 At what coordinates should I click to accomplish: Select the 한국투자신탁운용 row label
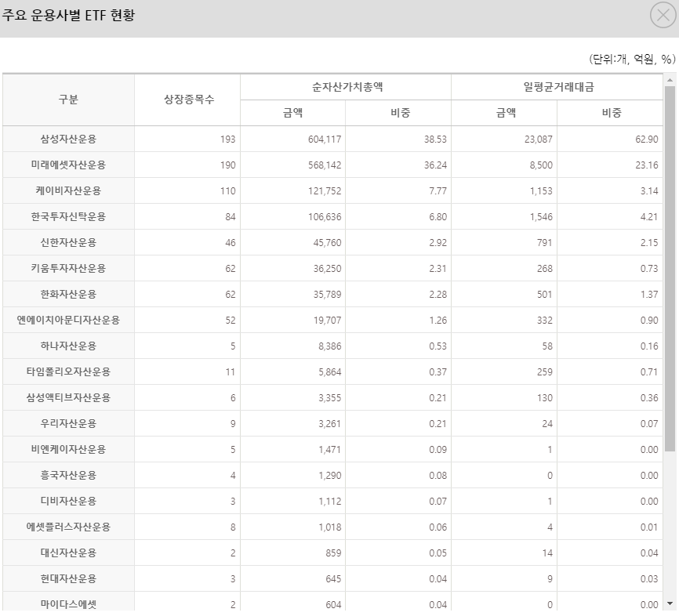[68, 216]
